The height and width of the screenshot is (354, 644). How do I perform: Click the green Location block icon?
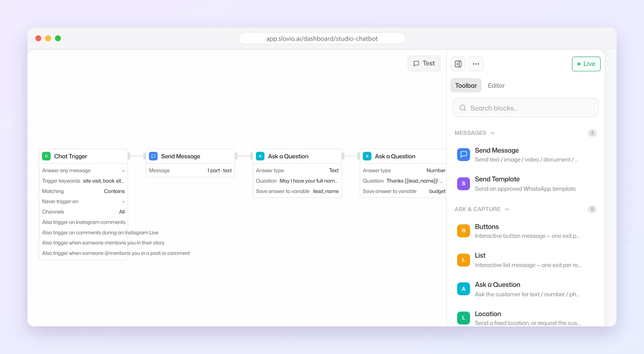click(x=463, y=318)
